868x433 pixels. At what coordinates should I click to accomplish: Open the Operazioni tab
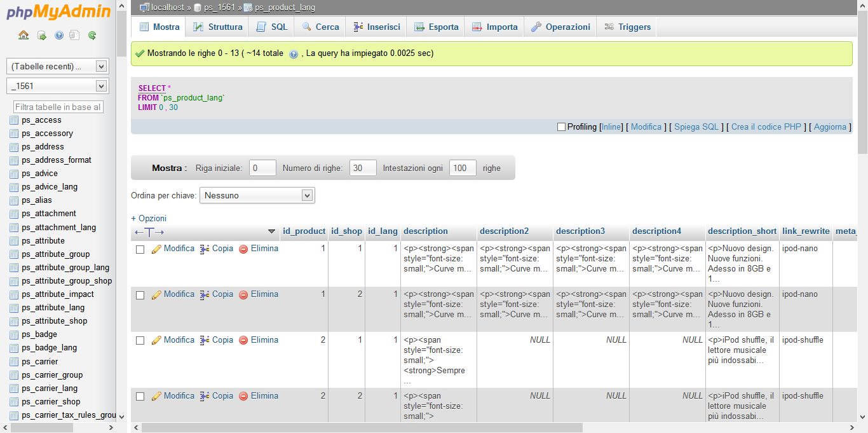click(560, 27)
